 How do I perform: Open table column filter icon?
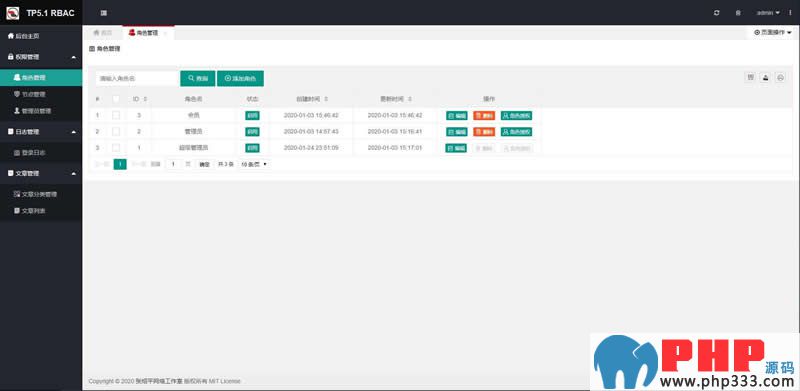[751, 77]
